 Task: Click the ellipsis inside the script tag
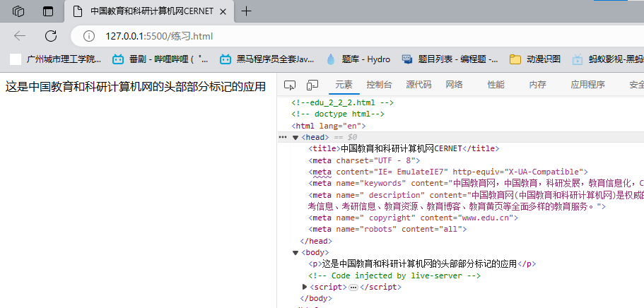(x=353, y=287)
